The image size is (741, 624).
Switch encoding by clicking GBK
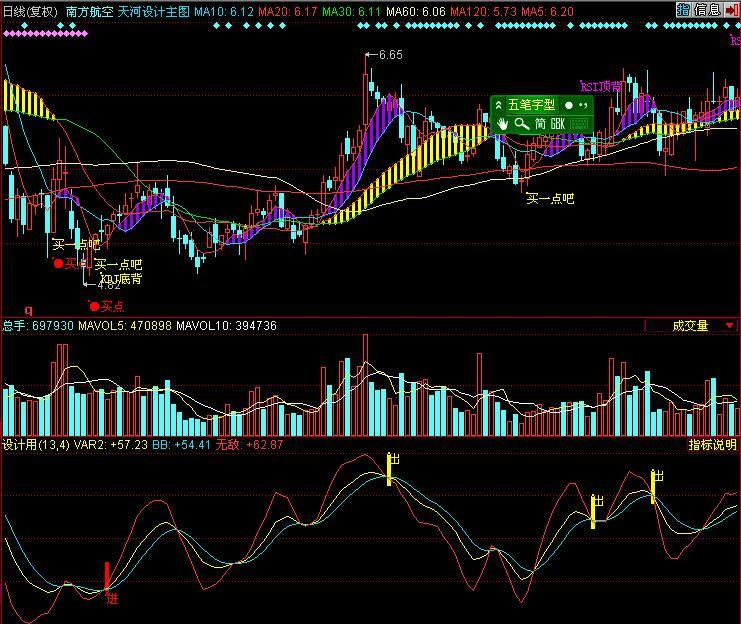coord(558,123)
